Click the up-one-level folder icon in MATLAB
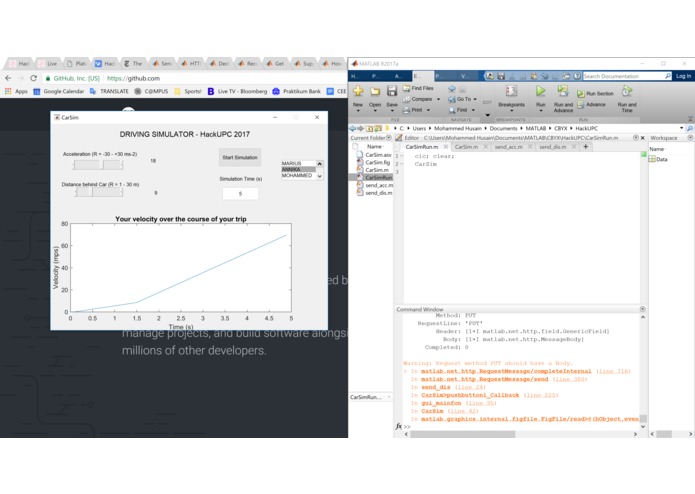This screenshot has width=695, height=494. [x=369, y=128]
